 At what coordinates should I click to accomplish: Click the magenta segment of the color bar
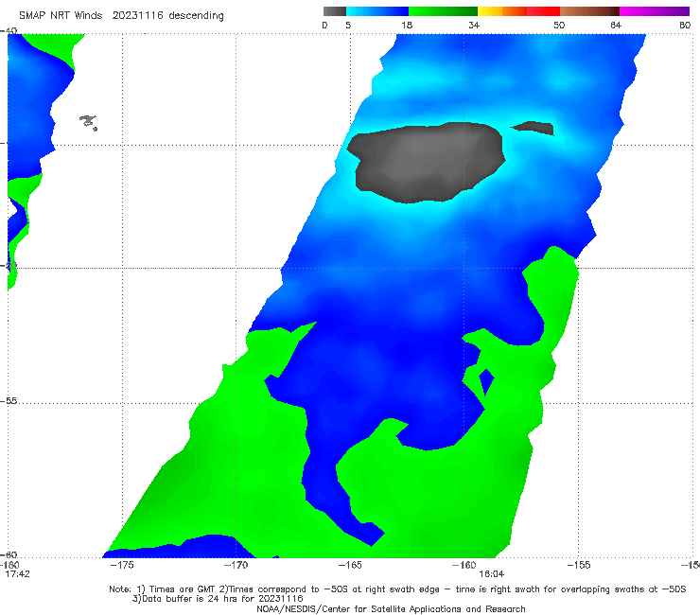click(x=655, y=11)
